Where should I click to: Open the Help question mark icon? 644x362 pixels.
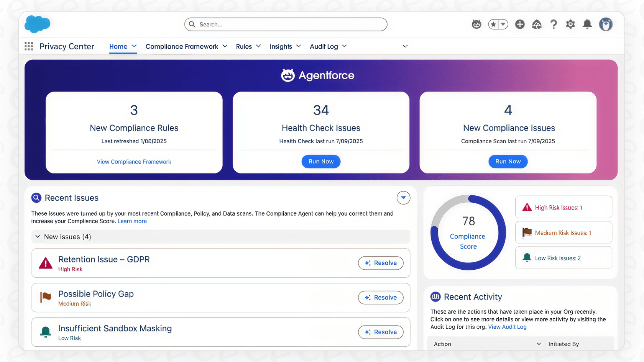554,24
